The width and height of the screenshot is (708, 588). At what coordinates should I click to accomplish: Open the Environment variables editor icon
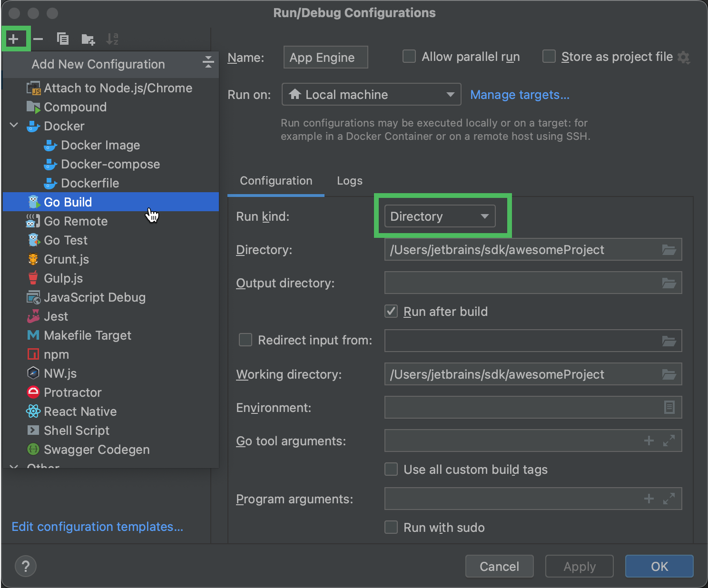[x=669, y=407]
